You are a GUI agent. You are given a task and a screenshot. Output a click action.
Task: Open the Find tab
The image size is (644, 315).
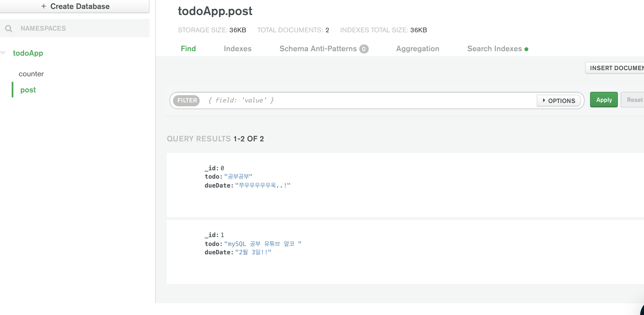(188, 49)
